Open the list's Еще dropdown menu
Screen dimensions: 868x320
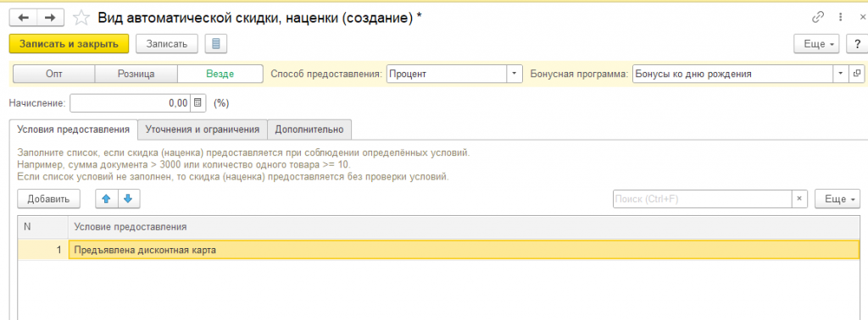(837, 199)
